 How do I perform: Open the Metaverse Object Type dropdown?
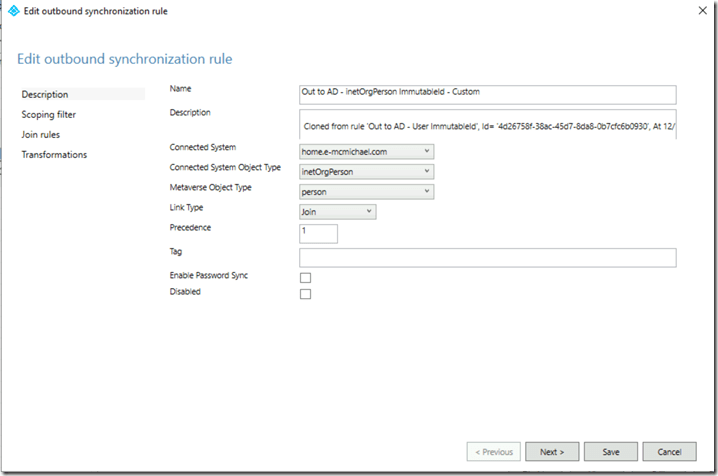366,192
